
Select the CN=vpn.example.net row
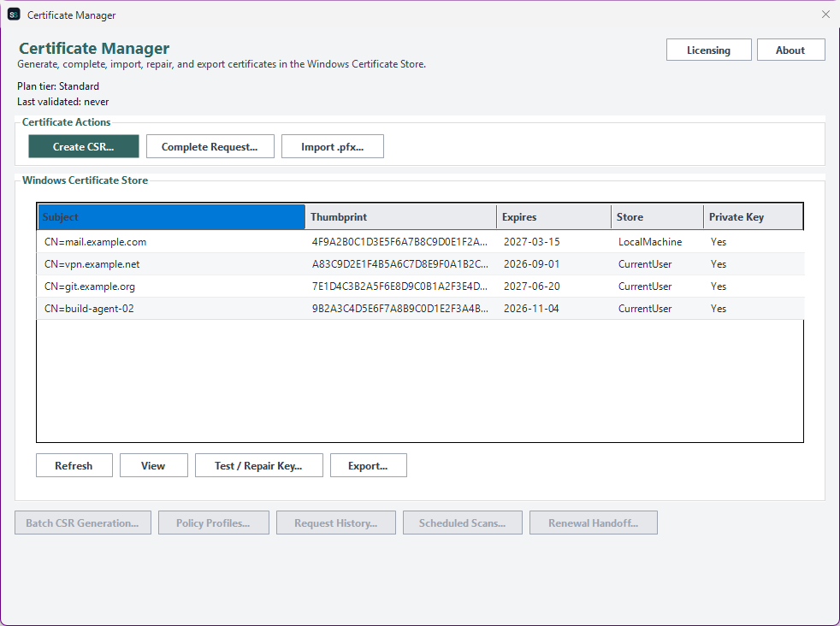pos(421,264)
